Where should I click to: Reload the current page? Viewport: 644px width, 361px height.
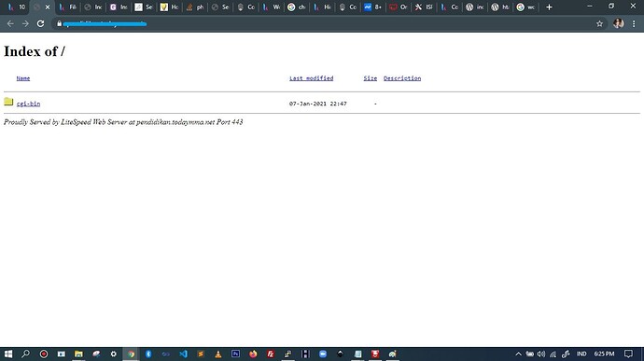click(40, 24)
